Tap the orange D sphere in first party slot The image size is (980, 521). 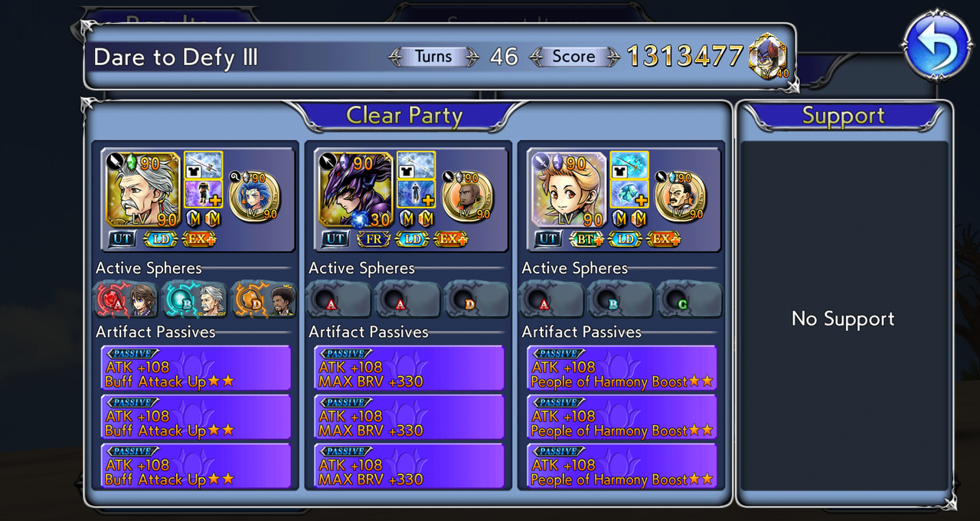click(x=263, y=300)
